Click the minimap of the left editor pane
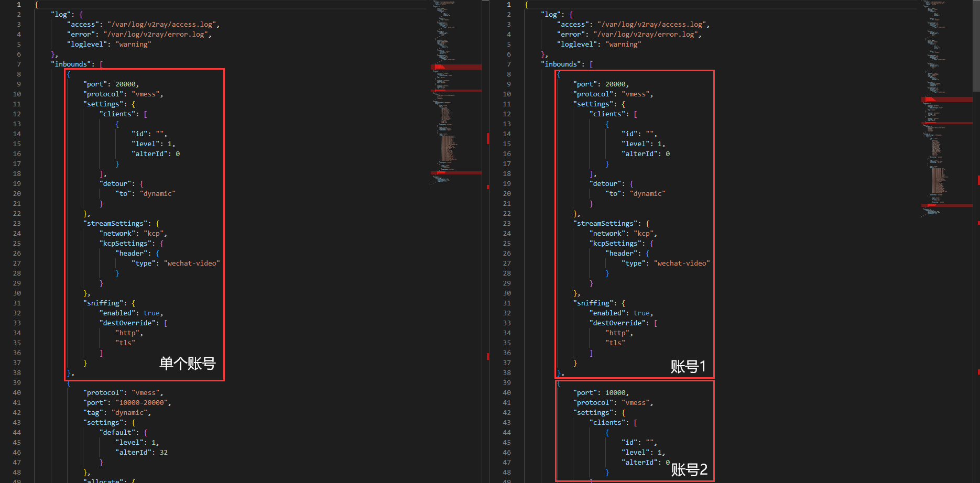980x483 pixels. pos(456,93)
